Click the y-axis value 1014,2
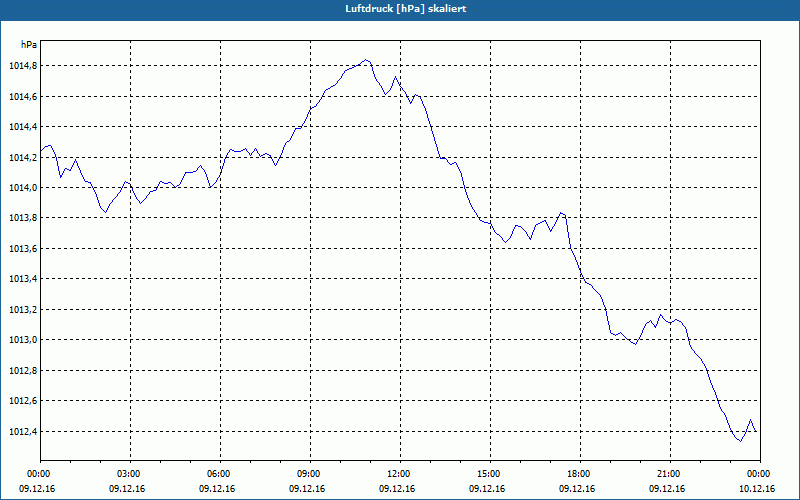This screenshot has width=800, height=500. (23, 157)
